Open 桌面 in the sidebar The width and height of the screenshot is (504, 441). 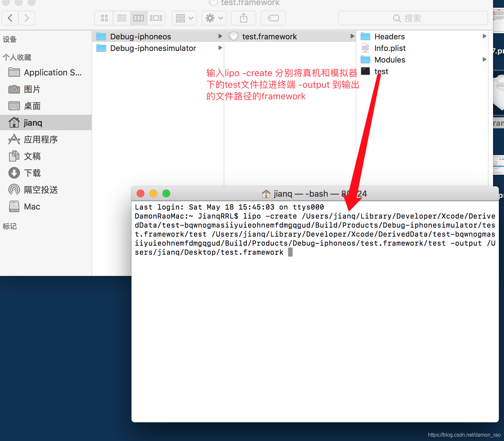click(x=46, y=106)
